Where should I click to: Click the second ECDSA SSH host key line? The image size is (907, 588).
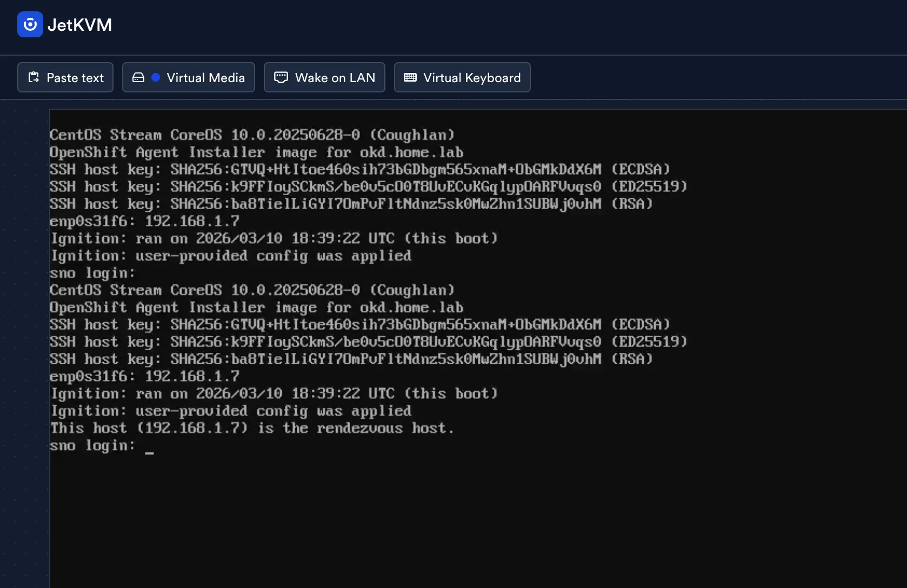[360, 324]
